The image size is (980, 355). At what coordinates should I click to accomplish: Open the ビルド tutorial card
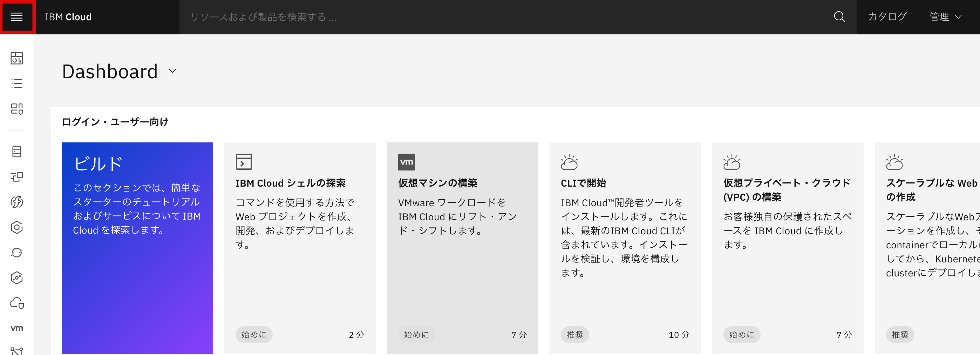(x=137, y=248)
